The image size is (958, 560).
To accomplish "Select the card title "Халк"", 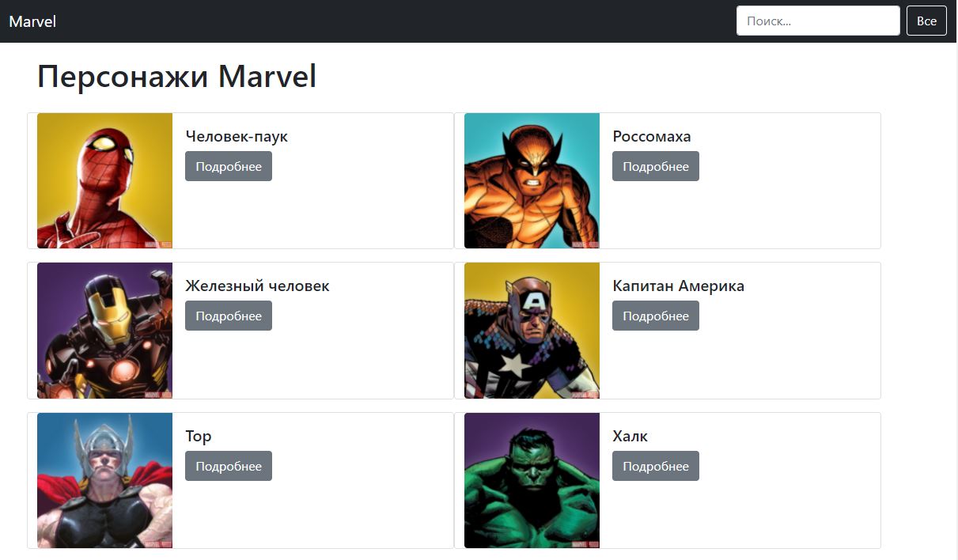I will (630, 436).
